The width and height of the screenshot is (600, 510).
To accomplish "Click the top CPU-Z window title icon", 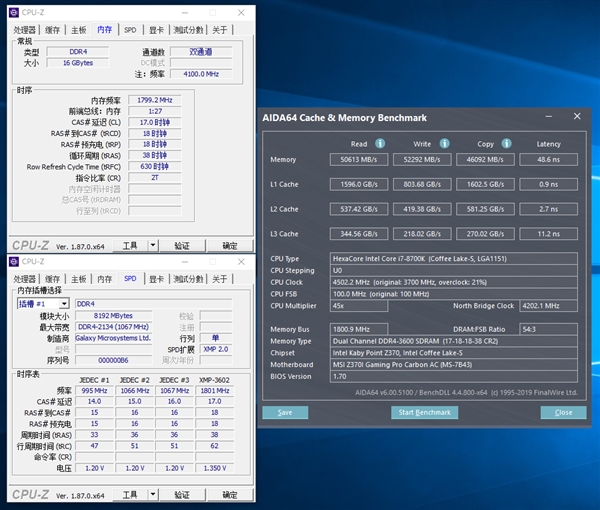I will (13, 10).
